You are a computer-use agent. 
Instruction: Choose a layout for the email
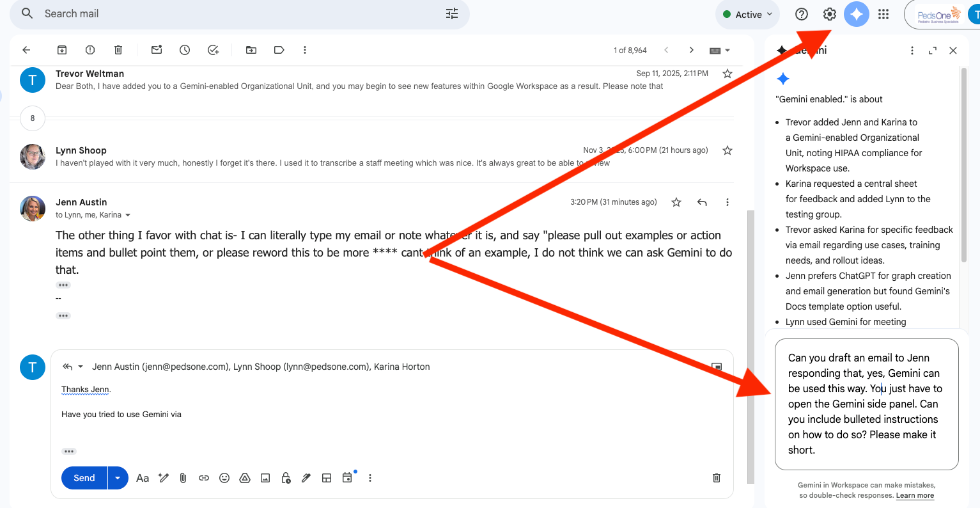tap(327, 478)
